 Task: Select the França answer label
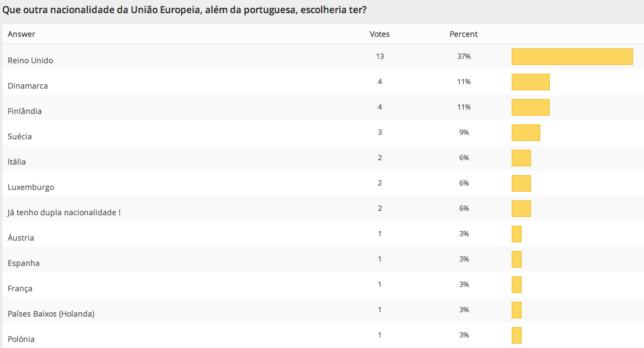tap(20, 289)
